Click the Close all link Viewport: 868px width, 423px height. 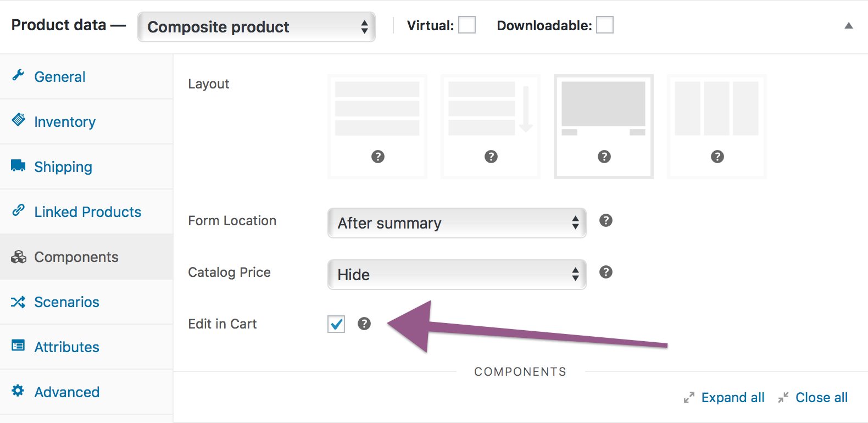[x=821, y=398]
